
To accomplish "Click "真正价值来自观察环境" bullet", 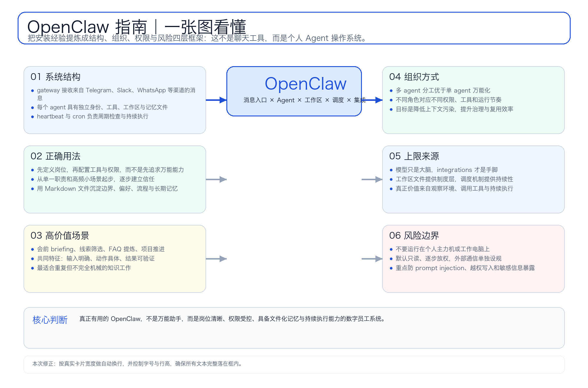I will point(455,189).
